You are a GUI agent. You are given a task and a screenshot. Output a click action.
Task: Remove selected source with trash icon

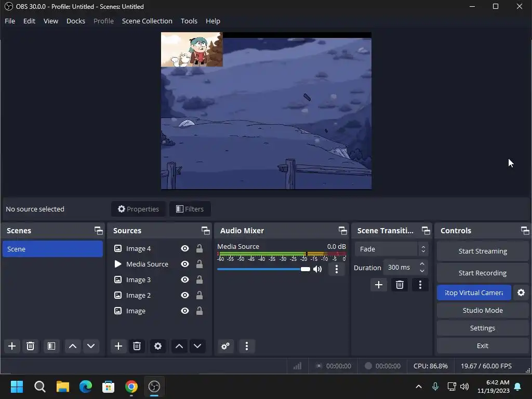pyautogui.click(x=137, y=346)
